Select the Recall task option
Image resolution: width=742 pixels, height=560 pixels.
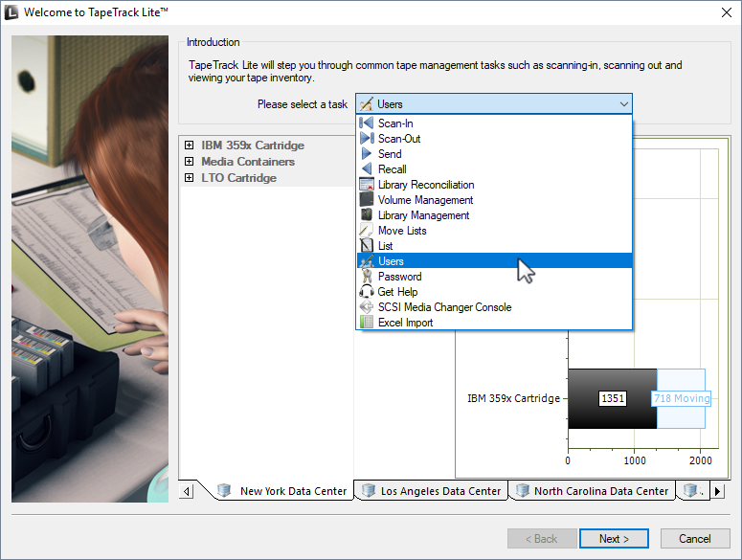494,168
